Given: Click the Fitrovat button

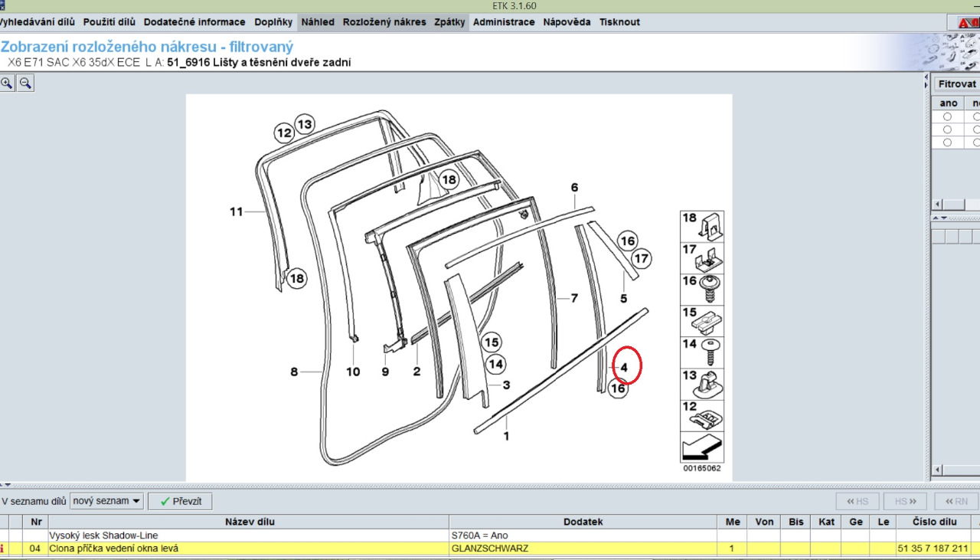Looking at the screenshot, I should pos(957,84).
